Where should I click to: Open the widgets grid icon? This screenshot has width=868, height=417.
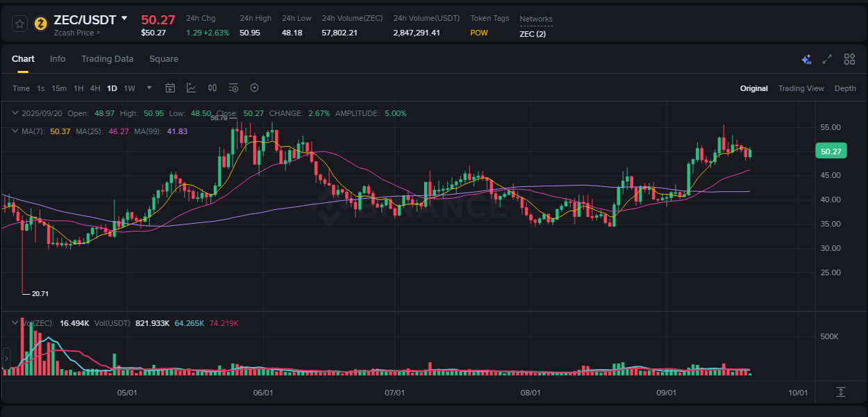(849, 60)
